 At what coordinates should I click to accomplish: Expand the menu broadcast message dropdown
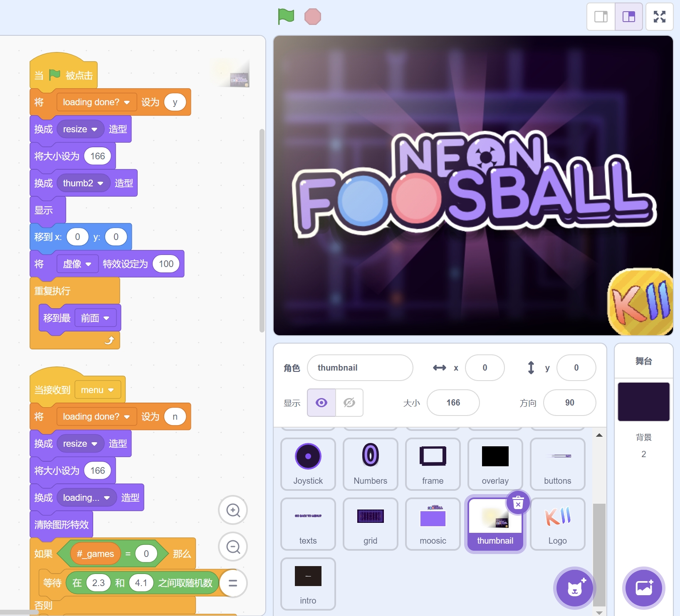click(x=111, y=390)
